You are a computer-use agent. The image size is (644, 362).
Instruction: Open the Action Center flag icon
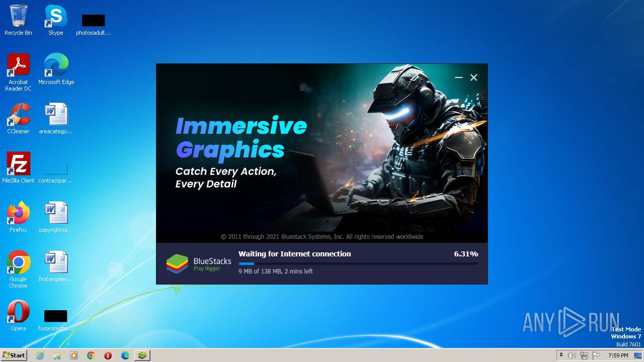click(x=596, y=355)
